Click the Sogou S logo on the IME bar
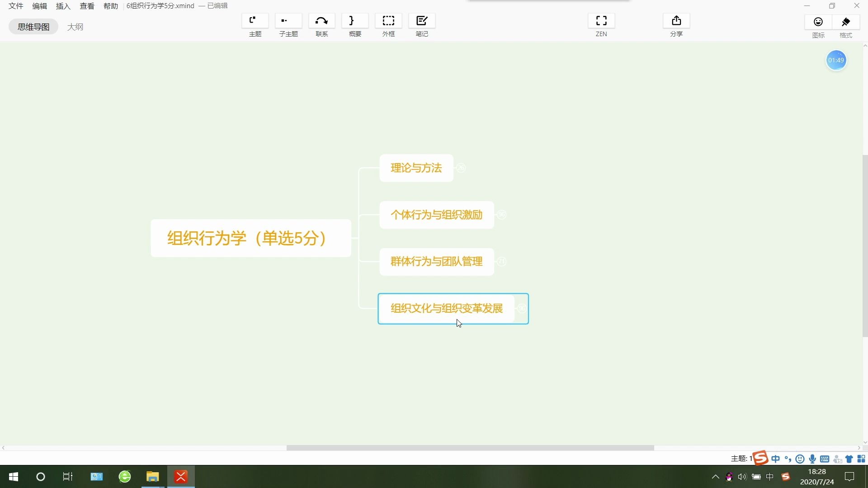 760,458
